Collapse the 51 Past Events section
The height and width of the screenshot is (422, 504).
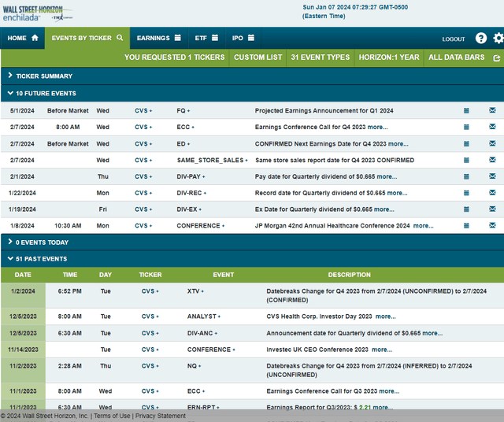point(10,259)
